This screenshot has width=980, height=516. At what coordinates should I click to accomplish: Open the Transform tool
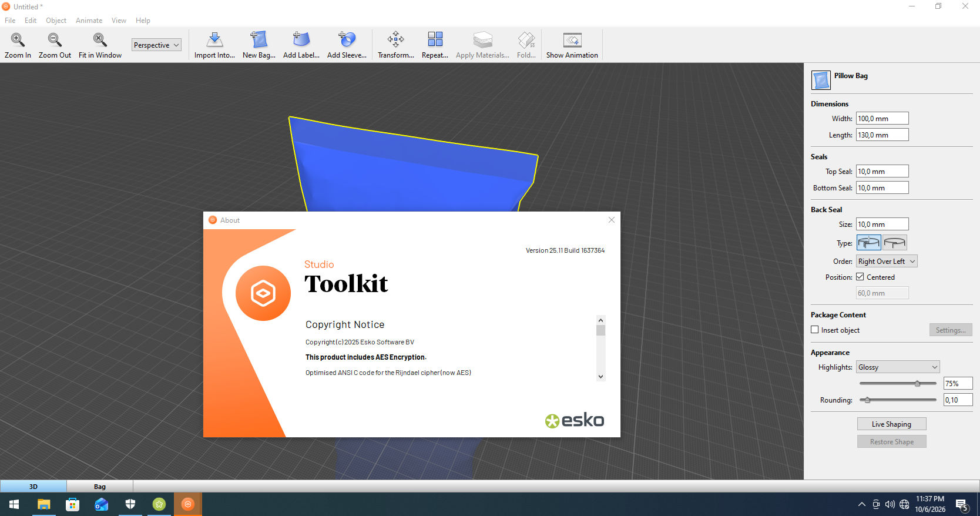pos(396,46)
